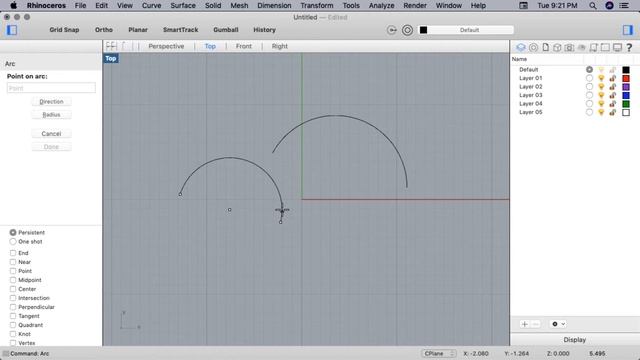The image size is (640, 360).
Task: Open the Default layer selector dropdown
Action: click(x=466, y=30)
